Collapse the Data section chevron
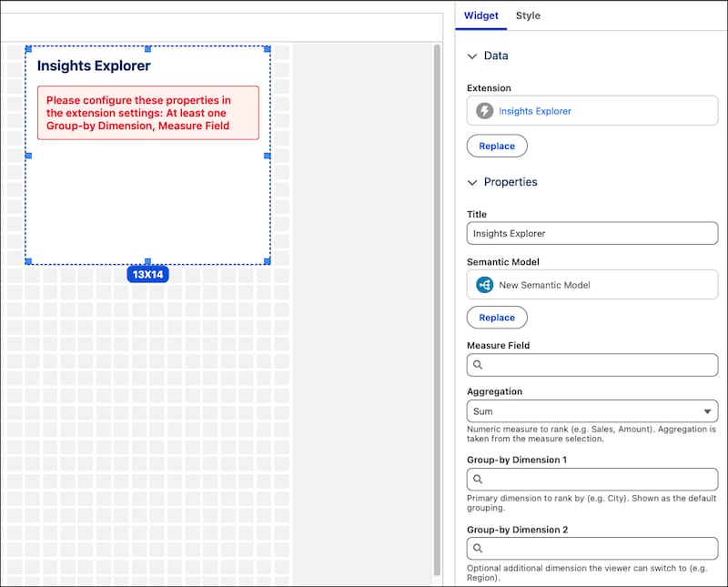The image size is (728, 587). click(x=472, y=56)
